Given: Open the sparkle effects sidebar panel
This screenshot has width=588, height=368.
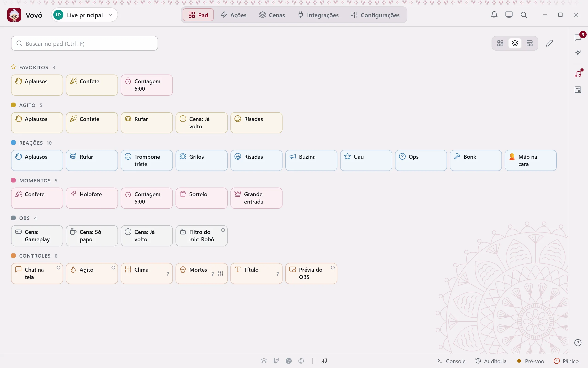Looking at the screenshot, I should (578, 53).
